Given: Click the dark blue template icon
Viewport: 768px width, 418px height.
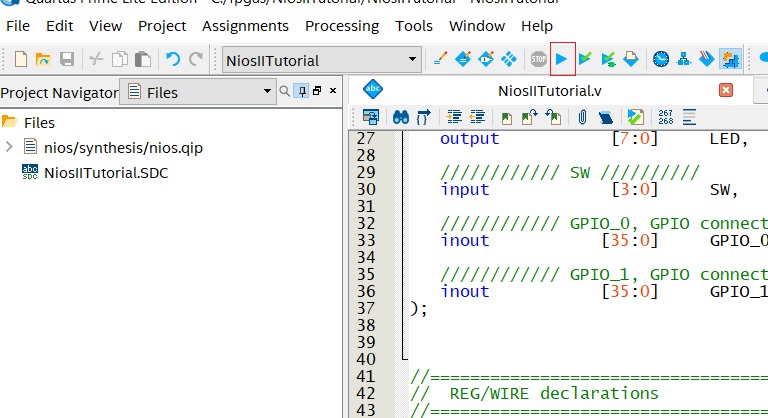Looking at the screenshot, I should point(606,117).
